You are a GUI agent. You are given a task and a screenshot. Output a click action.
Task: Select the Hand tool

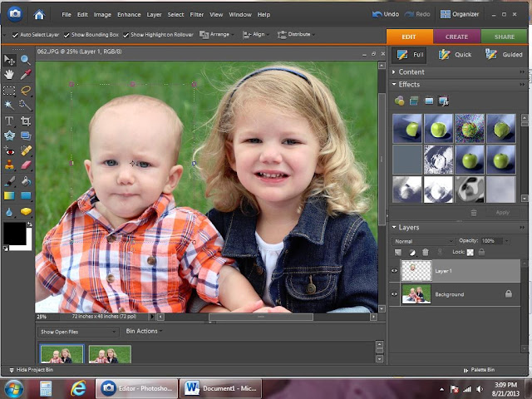(9, 75)
